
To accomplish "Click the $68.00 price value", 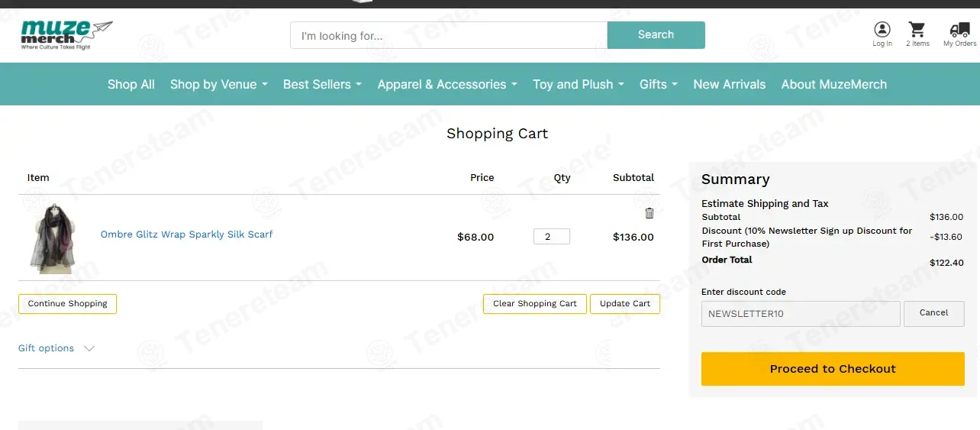I will coord(475,237).
